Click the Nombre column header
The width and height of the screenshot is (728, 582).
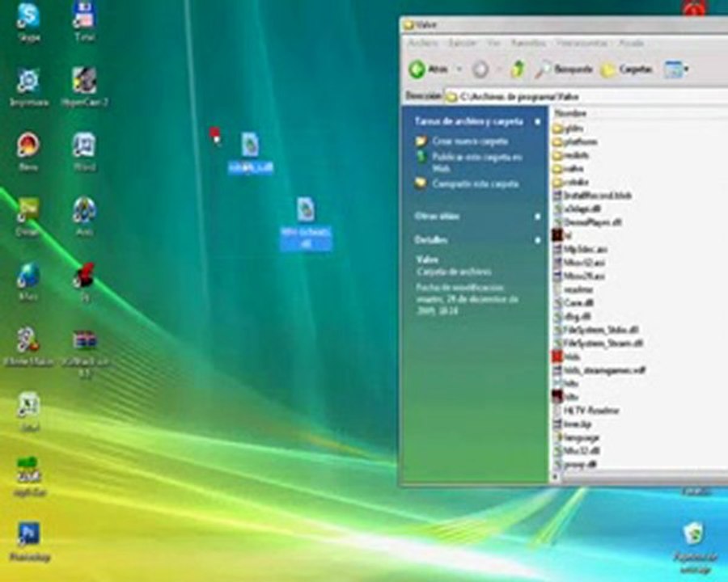click(570, 113)
